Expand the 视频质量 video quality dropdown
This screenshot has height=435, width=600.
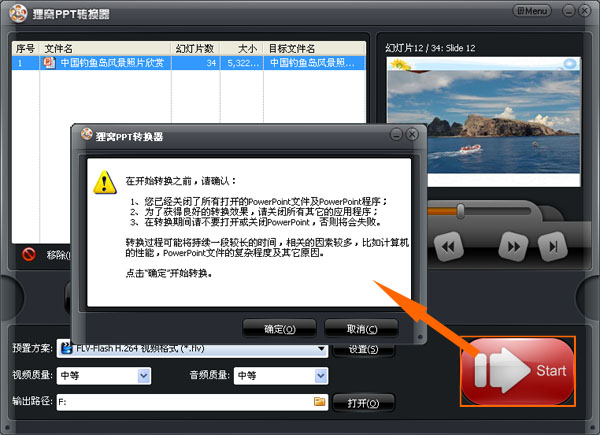143,376
